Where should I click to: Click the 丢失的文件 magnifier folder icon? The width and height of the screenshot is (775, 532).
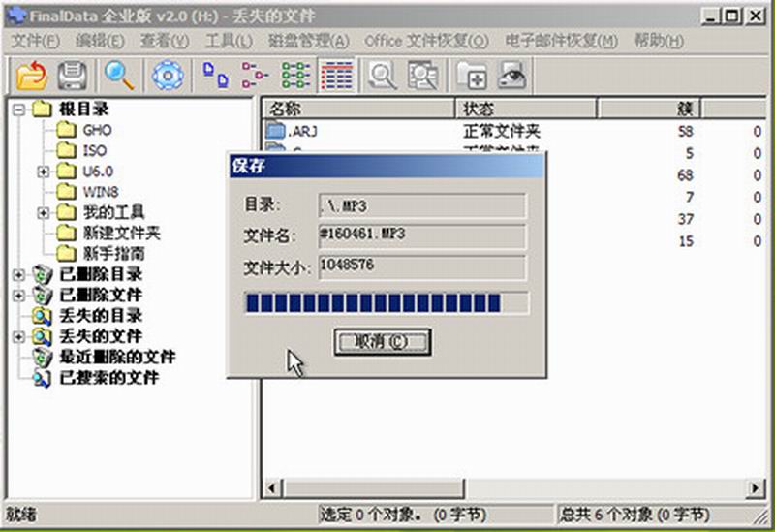42,336
